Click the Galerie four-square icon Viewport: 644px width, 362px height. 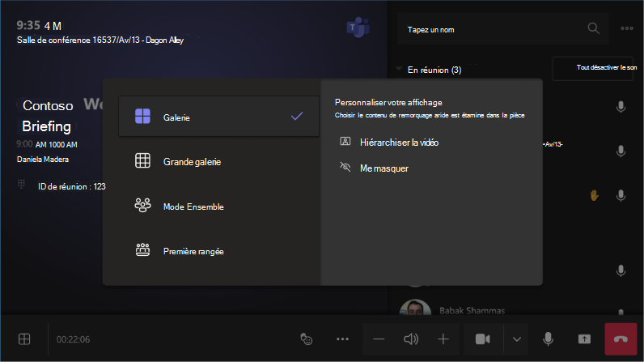click(142, 117)
